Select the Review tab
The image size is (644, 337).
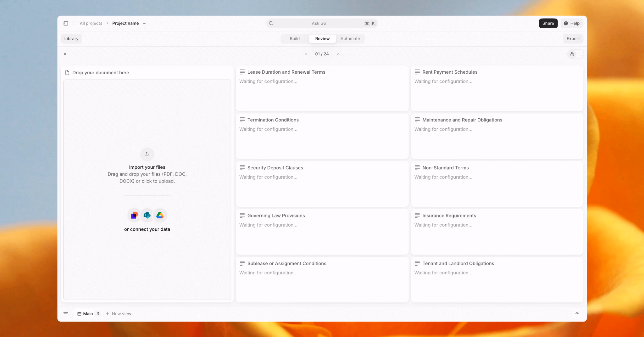click(322, 39)
